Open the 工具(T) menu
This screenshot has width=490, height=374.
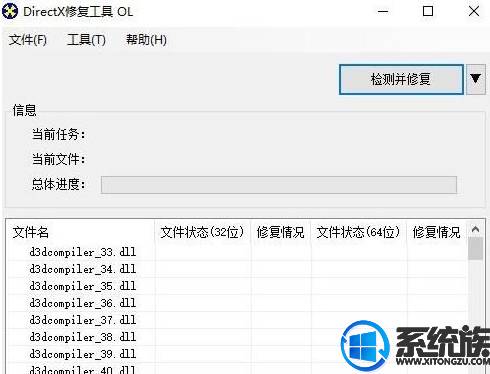(86, 40)
